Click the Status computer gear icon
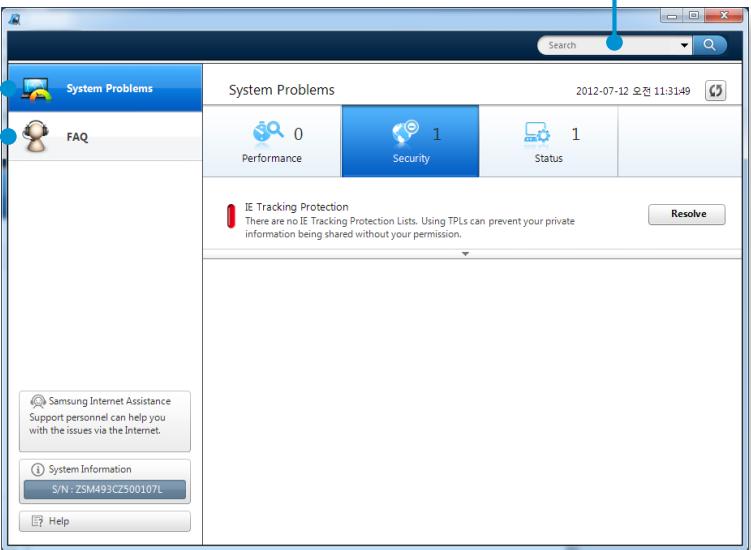Screen dimensions: 751x550 click(x=537, y=132)
